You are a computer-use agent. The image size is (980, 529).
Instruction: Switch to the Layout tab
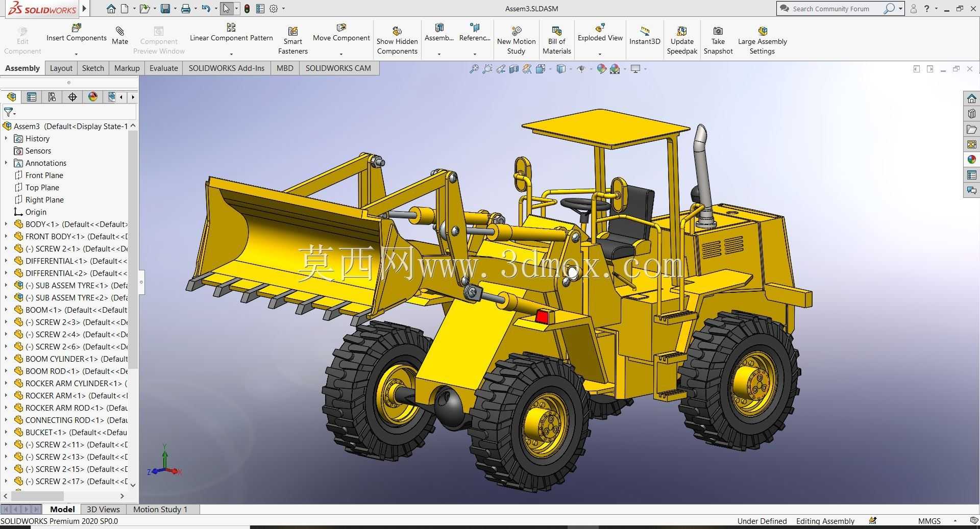[61, 68]
